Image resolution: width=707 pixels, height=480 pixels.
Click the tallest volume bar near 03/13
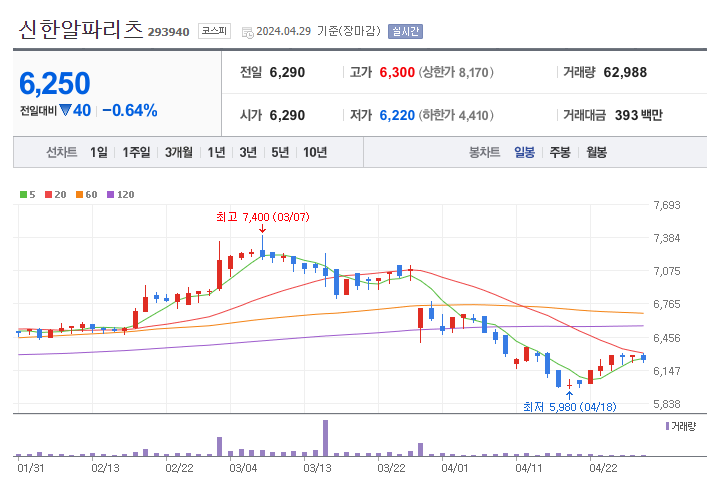click(x=326, y=438)
